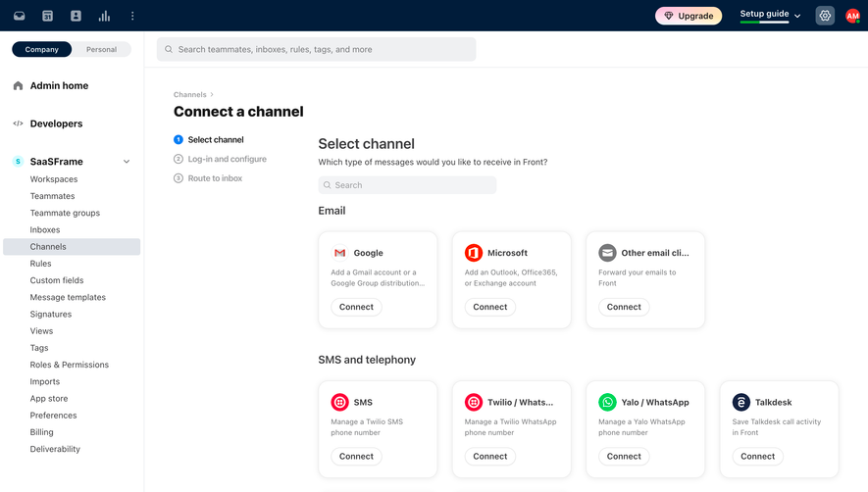Focus the global search teammates field

click(316, 49)
